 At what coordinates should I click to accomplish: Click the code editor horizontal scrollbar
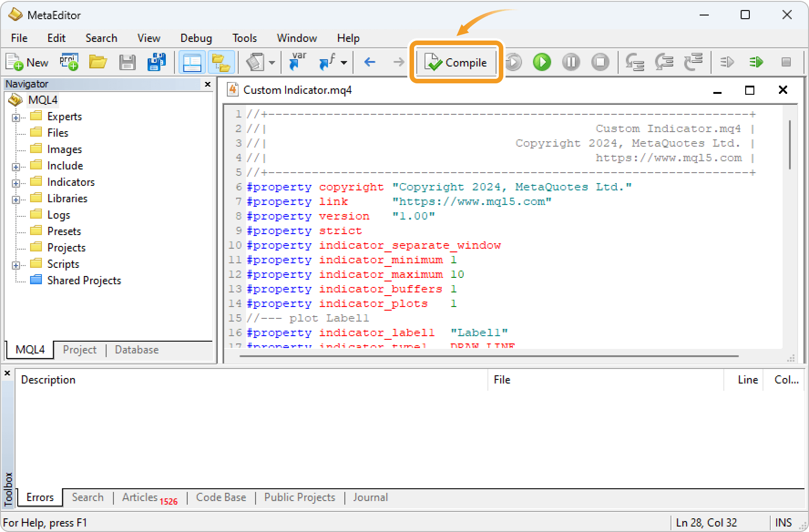[x=489, y=356]
